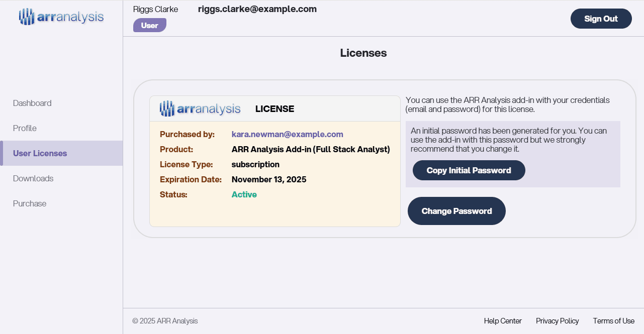Visit the Help Center
This screenshot has height=334, width=644.
(503, 320)
